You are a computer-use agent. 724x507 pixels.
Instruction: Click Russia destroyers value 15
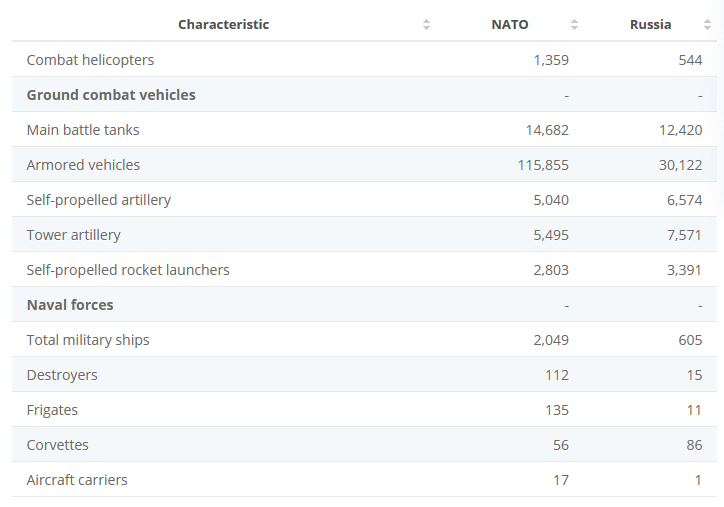pyautogui.click(x=694, y=375)
